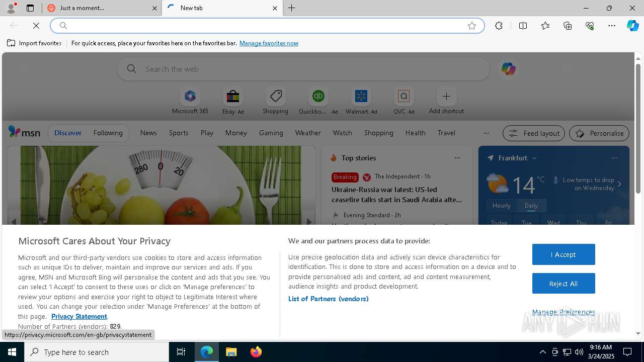Stop loading the page
This screenshot has width=644, height=362.
[36, 26]
